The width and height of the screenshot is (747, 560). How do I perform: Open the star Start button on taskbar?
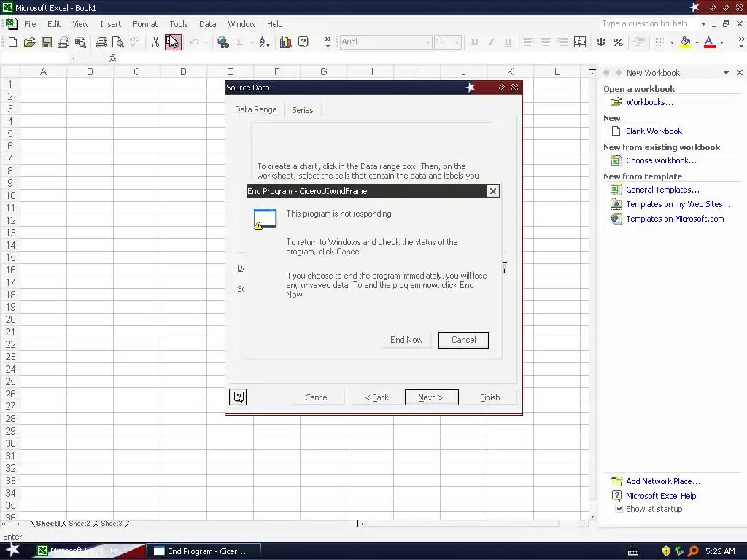tap(13, 551)
